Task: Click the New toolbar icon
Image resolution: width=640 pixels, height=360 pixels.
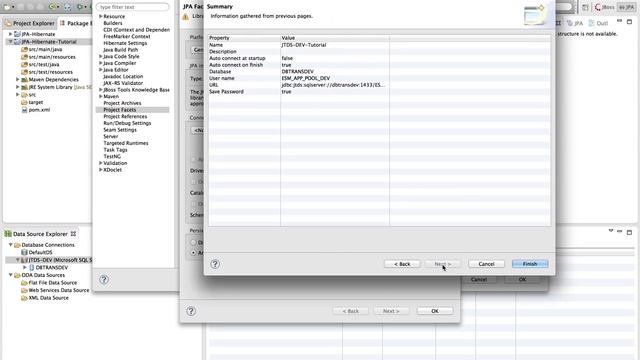Action: (7, 7)
